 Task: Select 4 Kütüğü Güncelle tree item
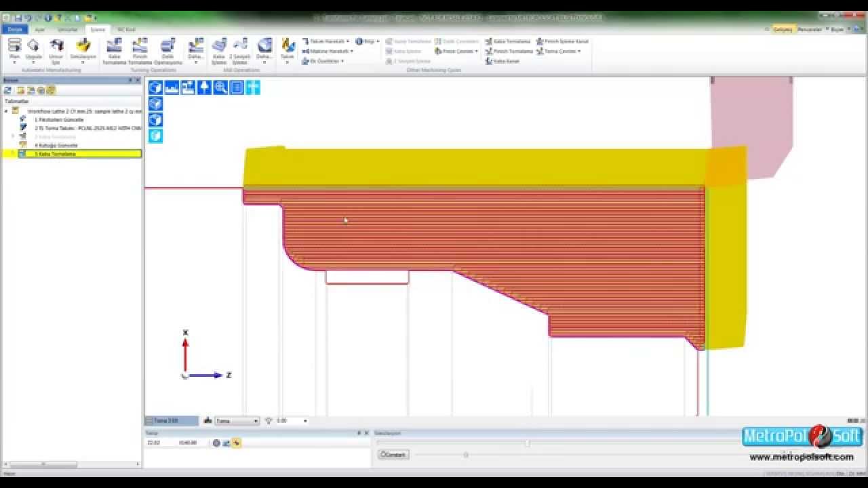coord(56,145)
